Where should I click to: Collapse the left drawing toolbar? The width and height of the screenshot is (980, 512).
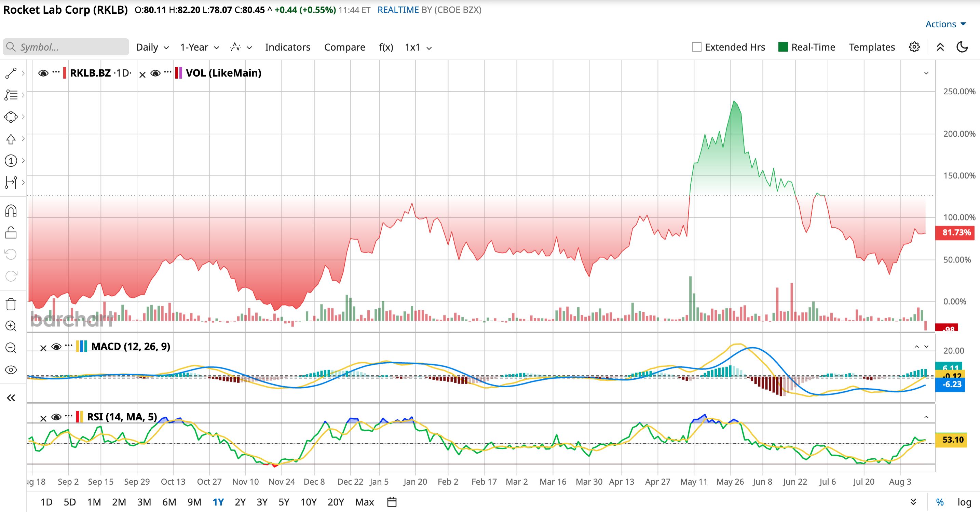[x=11, y=398]
